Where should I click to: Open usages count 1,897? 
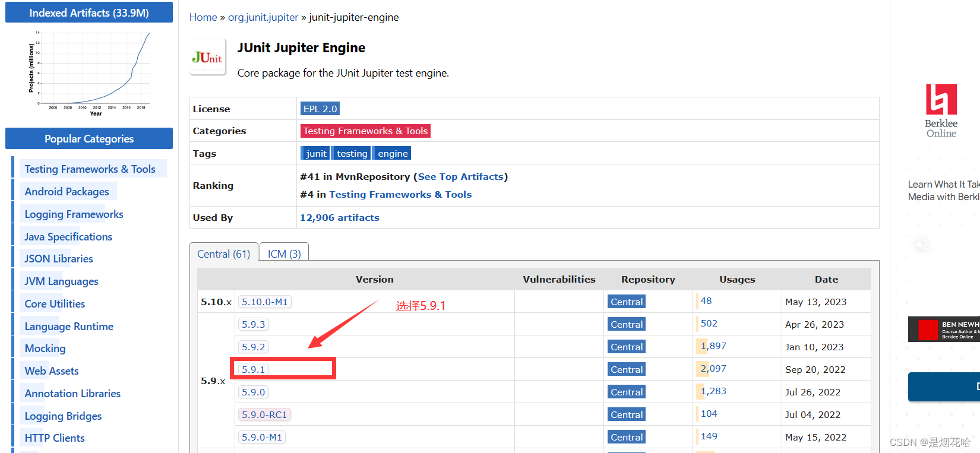pyautogui.click(x=713, y=346)
